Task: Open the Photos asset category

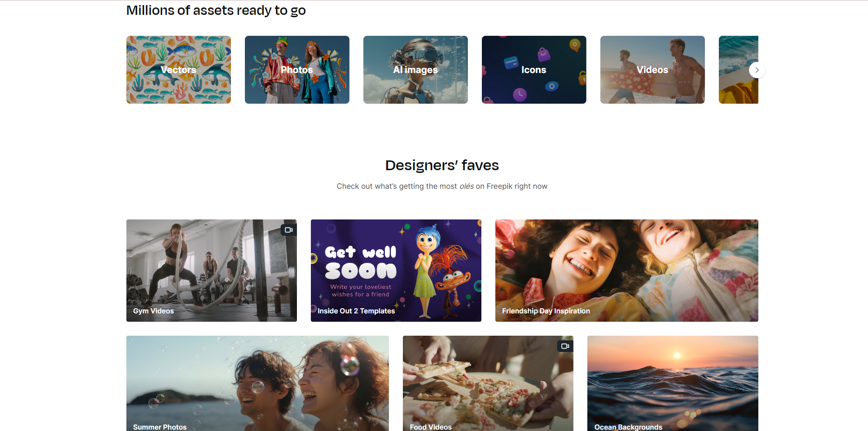Action: [x=297, y=70]
